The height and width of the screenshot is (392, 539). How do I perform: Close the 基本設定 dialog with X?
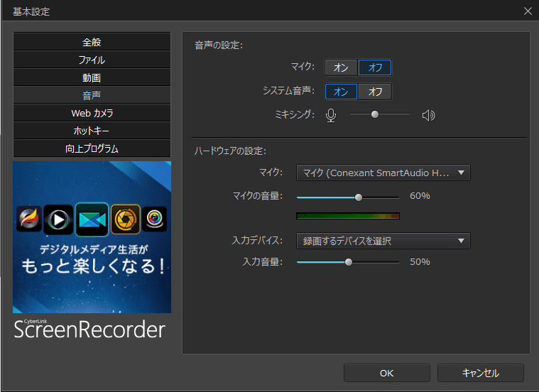528,11
